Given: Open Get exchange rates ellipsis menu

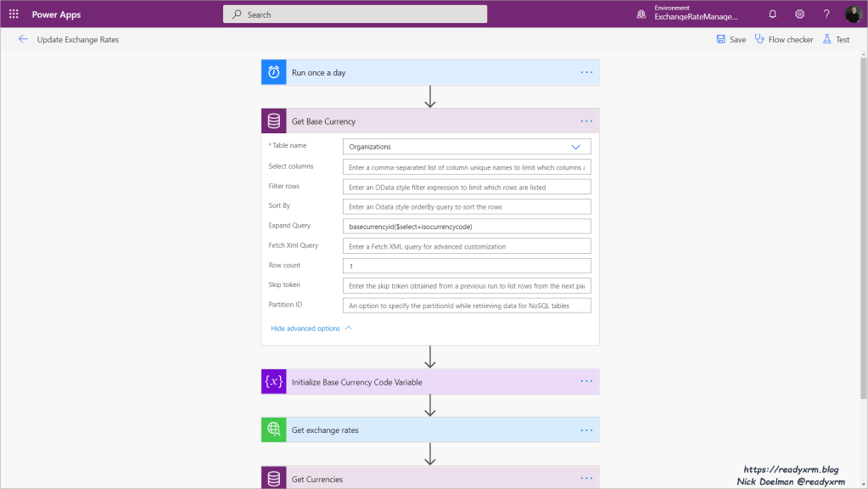Looking at the screenshot, I should tap(586, 430).
